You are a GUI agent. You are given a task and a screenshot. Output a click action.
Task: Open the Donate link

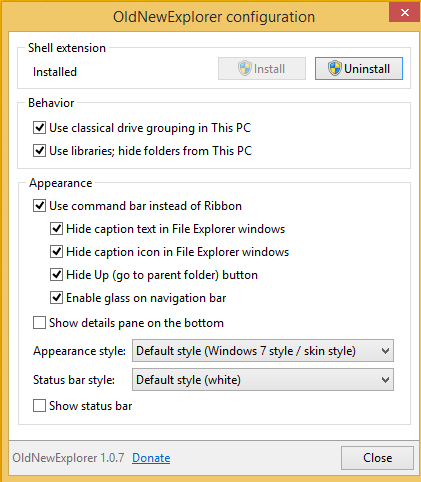click(151, 458)
